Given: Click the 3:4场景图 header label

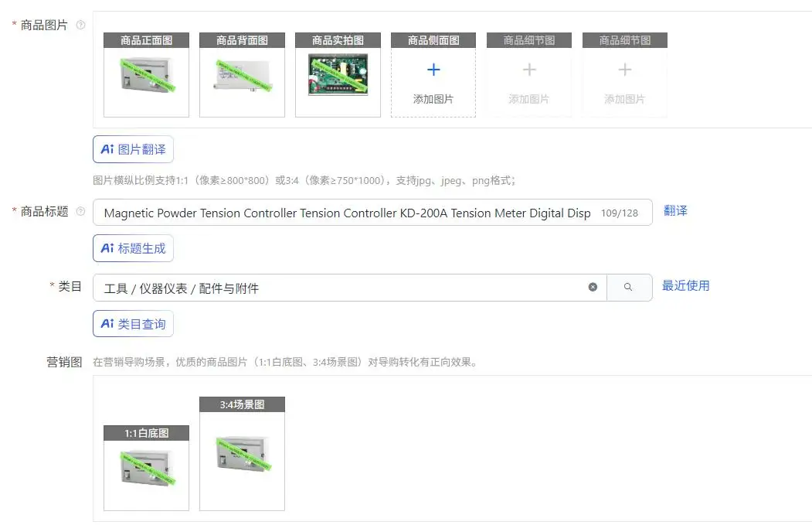Looking at the screenshot, I should 243,404.
